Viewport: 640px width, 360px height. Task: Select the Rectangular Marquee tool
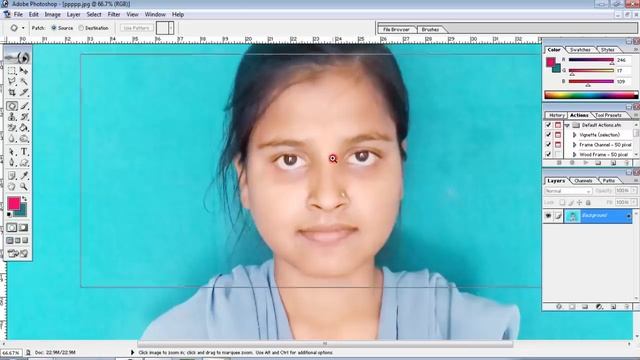coord(12,71)
